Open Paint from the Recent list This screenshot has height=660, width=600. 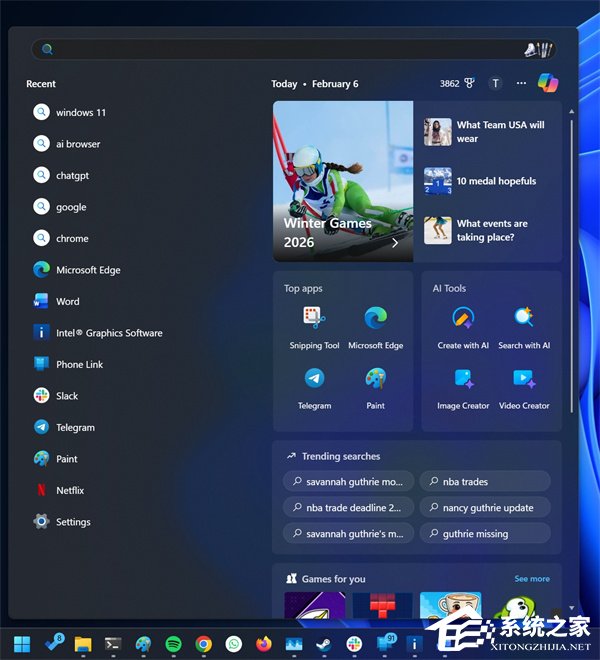point(55,459)
